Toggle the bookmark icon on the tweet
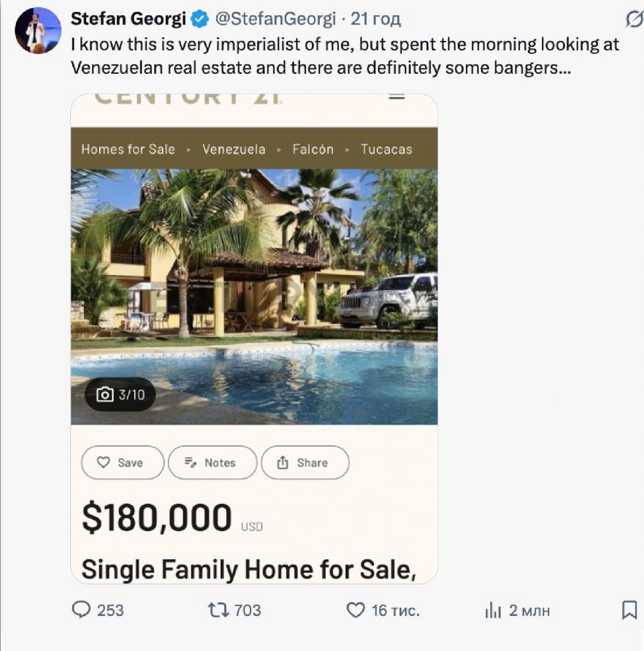The image size is (644, 651). click(x=629, y=609)
